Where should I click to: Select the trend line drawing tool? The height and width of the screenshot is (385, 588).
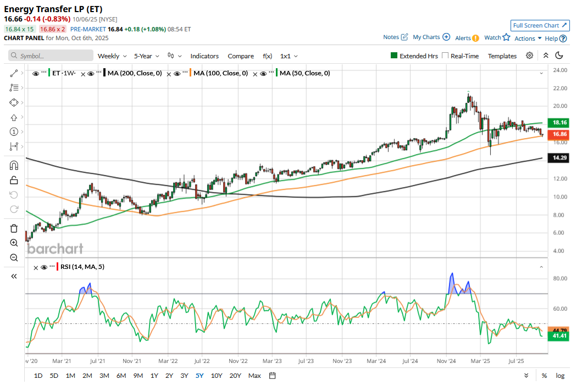point(14,73)
